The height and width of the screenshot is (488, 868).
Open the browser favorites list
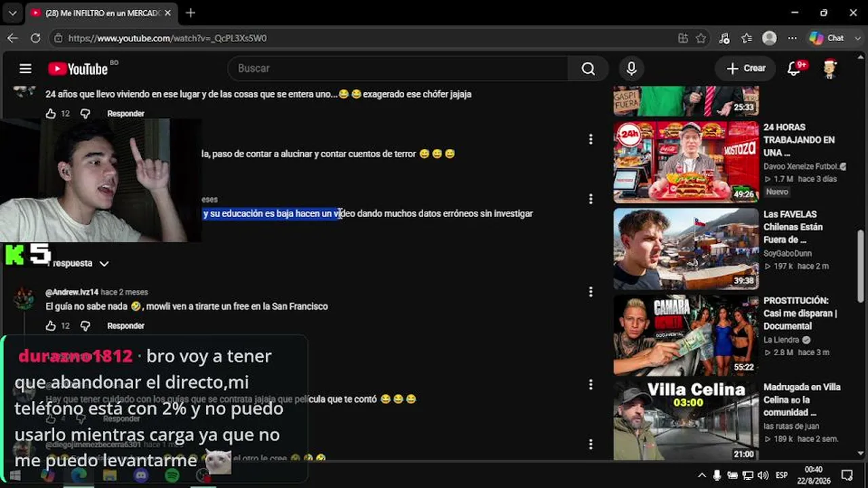(x=747, y=38)
